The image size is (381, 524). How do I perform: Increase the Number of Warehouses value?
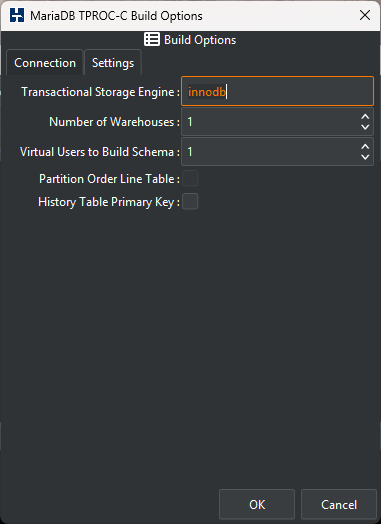[x=365, y=117]
